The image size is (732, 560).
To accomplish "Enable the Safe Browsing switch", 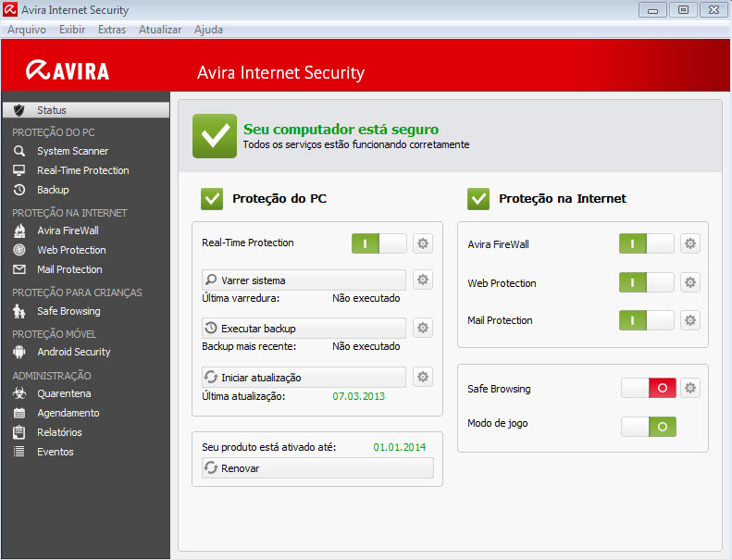I will 649,388.
